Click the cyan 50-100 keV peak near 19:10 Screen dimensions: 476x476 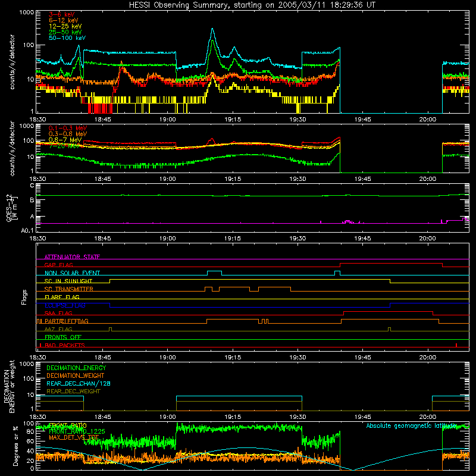click(x=212, y=29)
